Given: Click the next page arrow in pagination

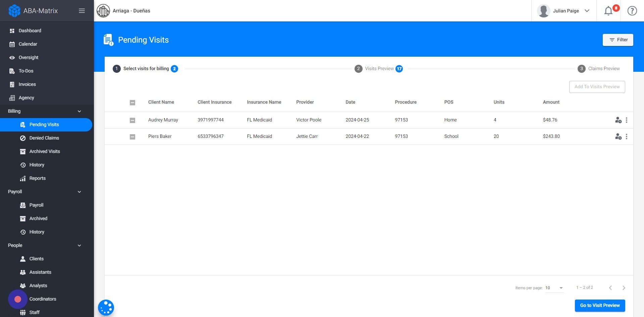Looking at the screenshot, I should click(x=624, y=288).
